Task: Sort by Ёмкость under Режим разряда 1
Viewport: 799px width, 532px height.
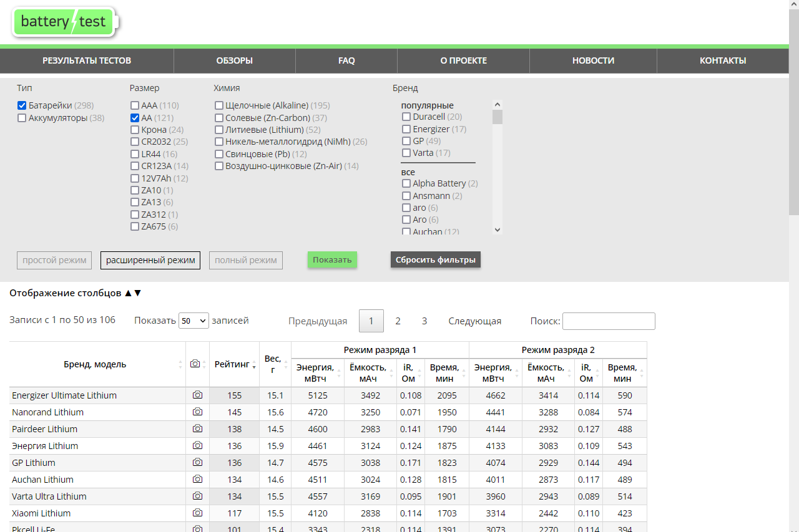Action: click(371, 373)
